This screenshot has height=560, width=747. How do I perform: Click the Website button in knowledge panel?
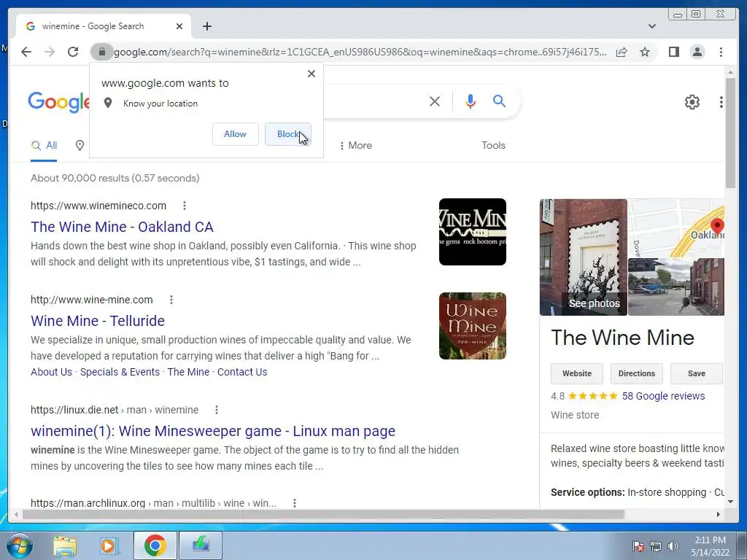click(x=577, y=374)
